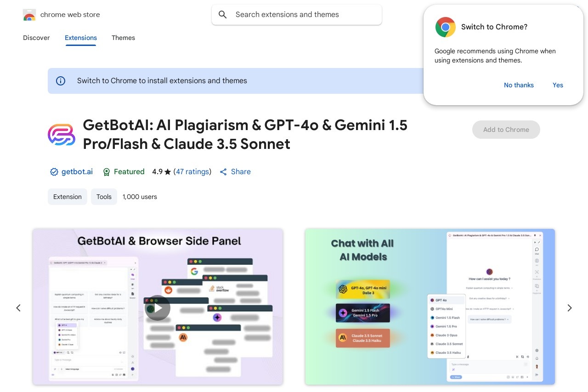Click the GetBotAI extension logo
This screenshot has height=392, width=588.
click(x=62, y=135)
